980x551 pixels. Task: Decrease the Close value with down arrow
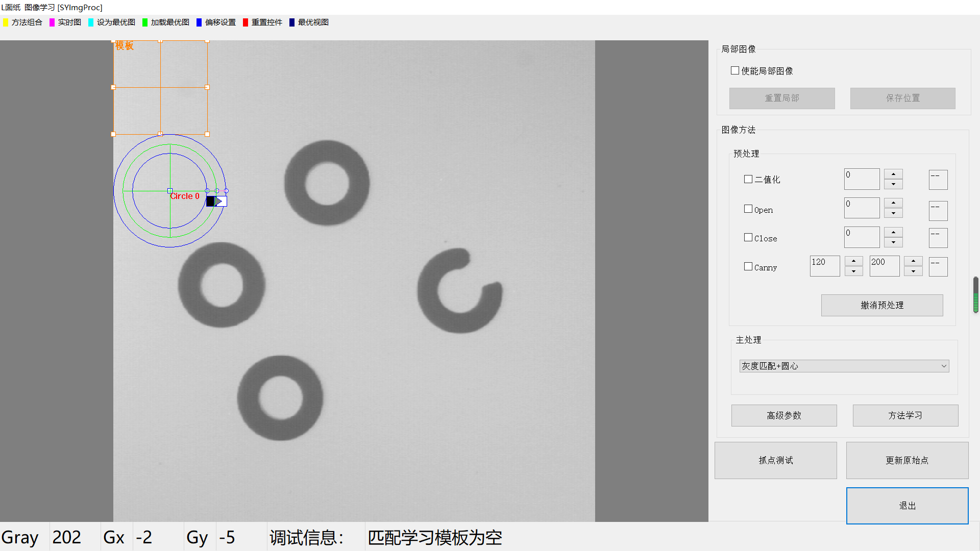point(893,242)
